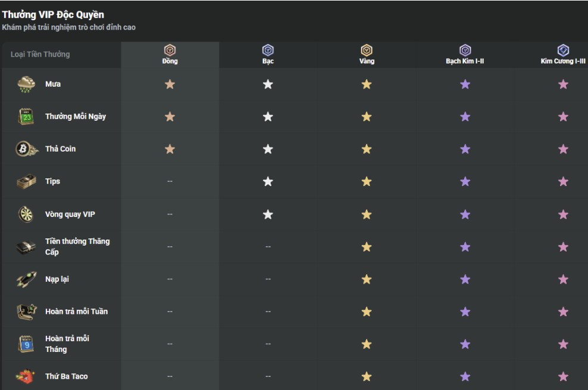Viewport: 588px width, 390px height.
Task: Select the Vàng tier column header
Action: pyautogui.click(x=367, y=55)
